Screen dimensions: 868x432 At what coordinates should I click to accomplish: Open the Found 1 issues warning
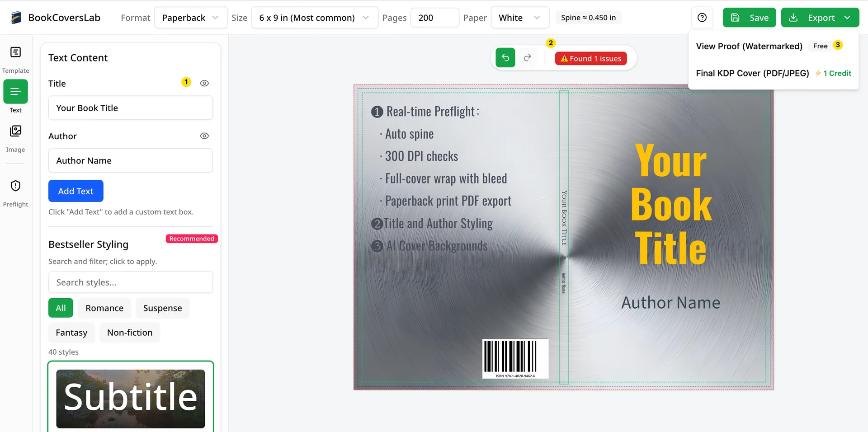pyautogui.click(x=591, y=58)
